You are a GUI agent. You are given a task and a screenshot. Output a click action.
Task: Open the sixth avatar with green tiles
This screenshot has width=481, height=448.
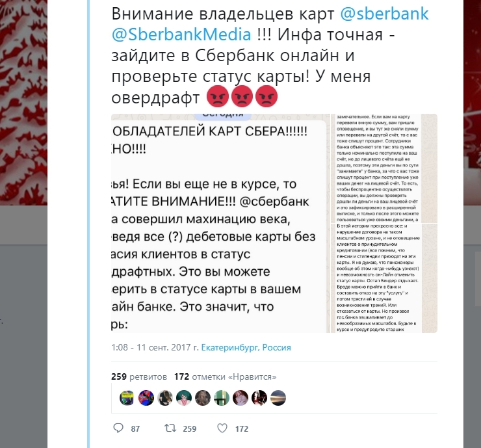pyautogui.click(x=222, y=398)
